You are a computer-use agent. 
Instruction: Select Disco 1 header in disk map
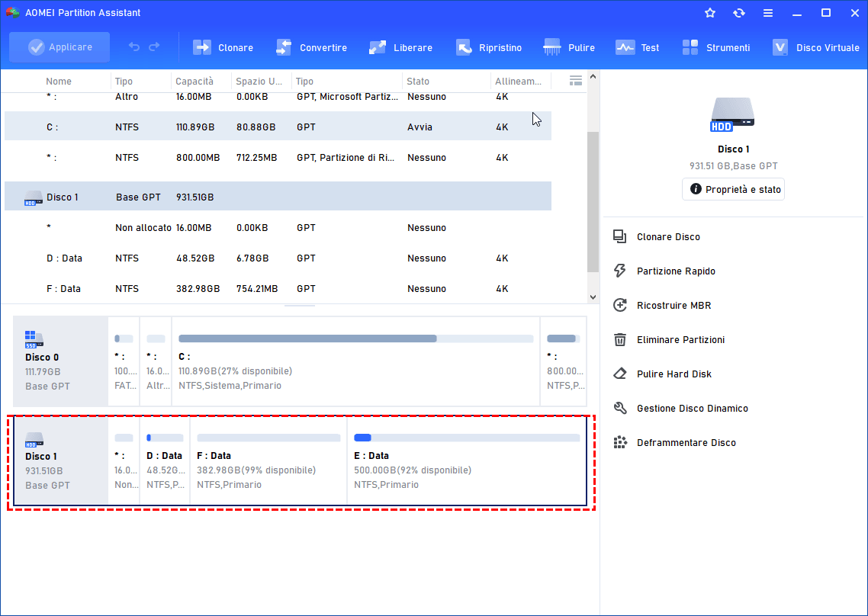(x=60, y=460)
